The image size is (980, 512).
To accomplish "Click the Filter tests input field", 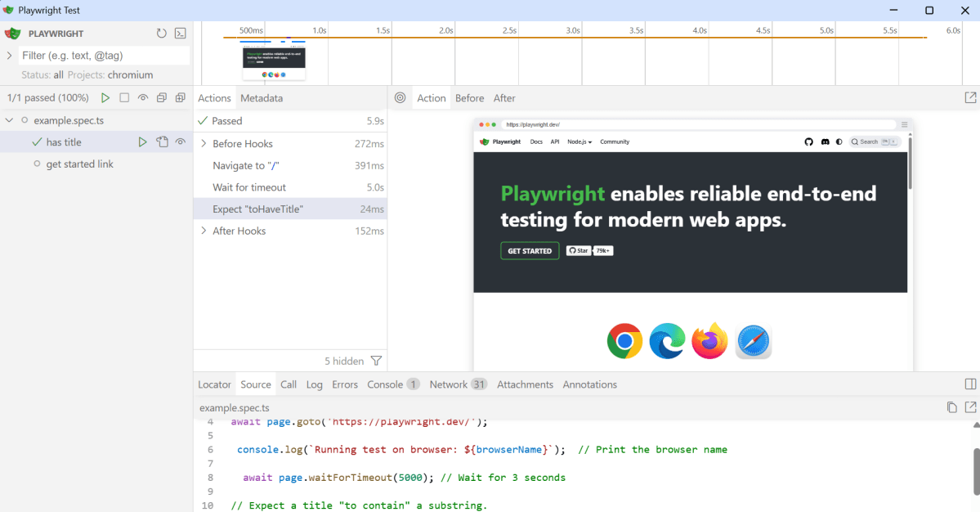I will pyautogui.click(x=104, y=56).
